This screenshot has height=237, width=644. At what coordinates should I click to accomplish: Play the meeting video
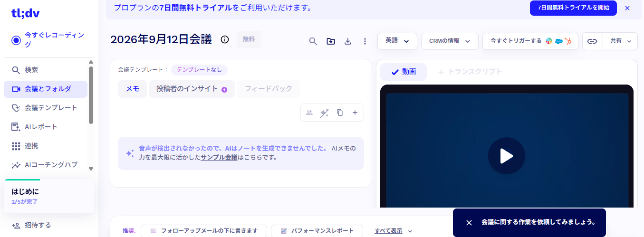click(x=507, y=156)
